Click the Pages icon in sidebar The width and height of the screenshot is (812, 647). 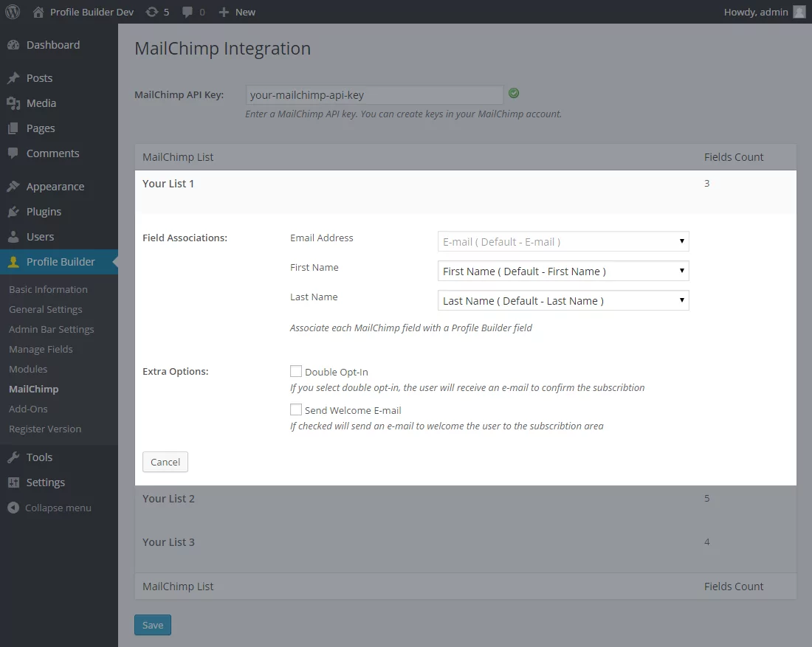tap(13, 128)
